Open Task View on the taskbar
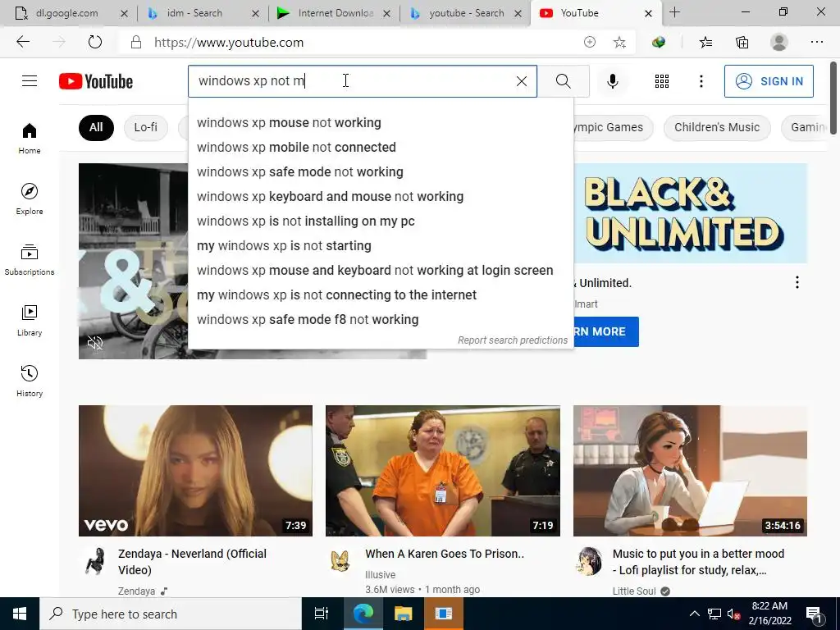This screenshot has width=840, height=630. tap(322, 614)
